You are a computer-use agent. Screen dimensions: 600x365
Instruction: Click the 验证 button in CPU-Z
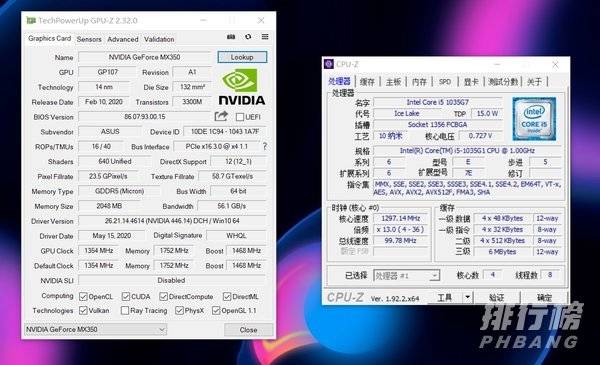click(x=496, y=297)
